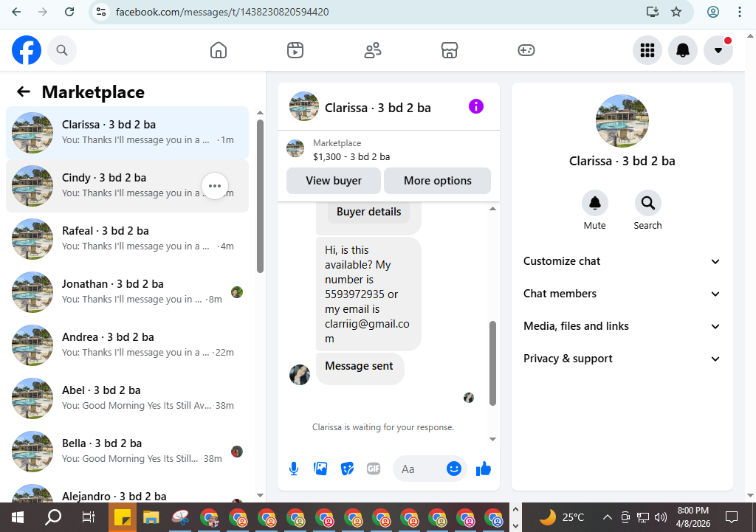Expand the Chat members section
756x532 pixels.
tap(622, 294)
